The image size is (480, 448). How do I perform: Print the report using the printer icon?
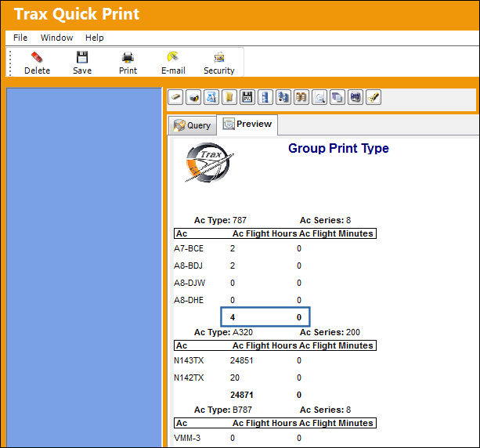128,57
